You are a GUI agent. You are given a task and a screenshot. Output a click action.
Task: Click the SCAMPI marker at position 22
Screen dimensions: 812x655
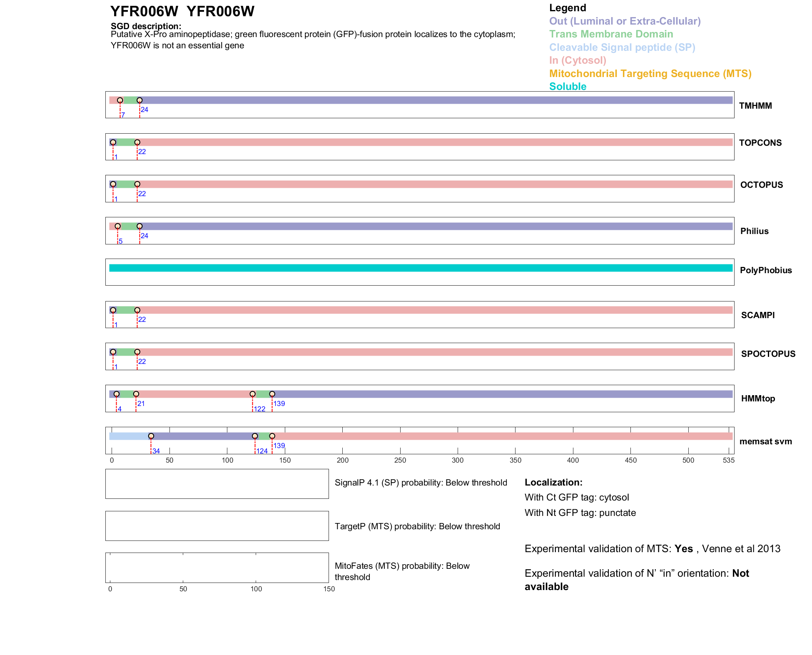pos(137,310)
